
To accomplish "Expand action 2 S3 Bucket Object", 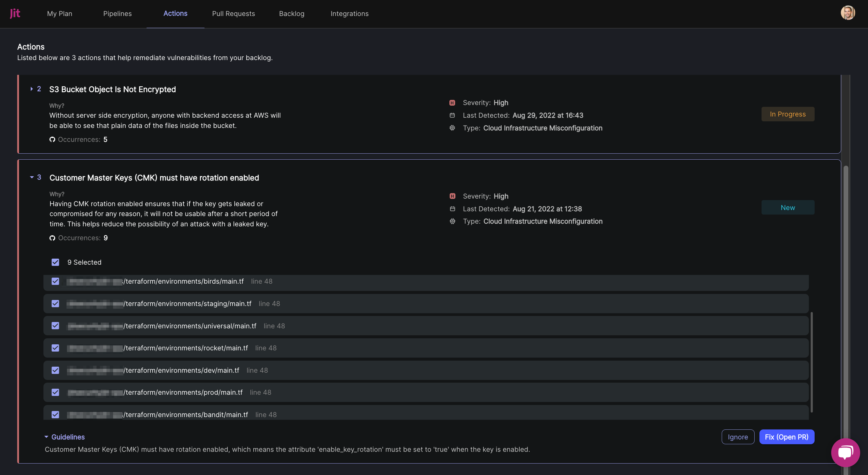I will click(32, 89).
